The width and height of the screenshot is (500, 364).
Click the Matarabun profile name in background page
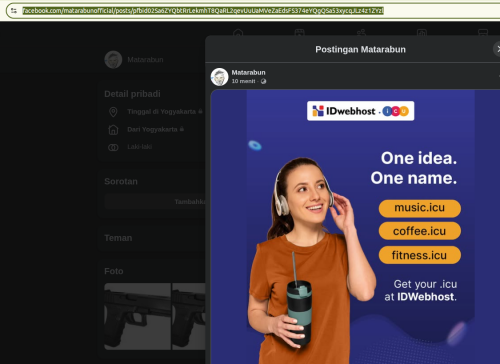(145, 60)
